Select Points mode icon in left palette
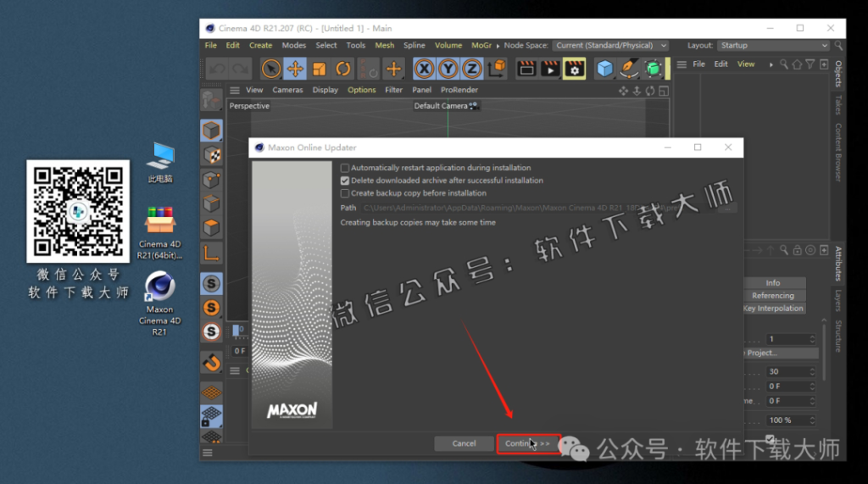The image size is (868, 484). pyautogui.click(x=211, y=180)
